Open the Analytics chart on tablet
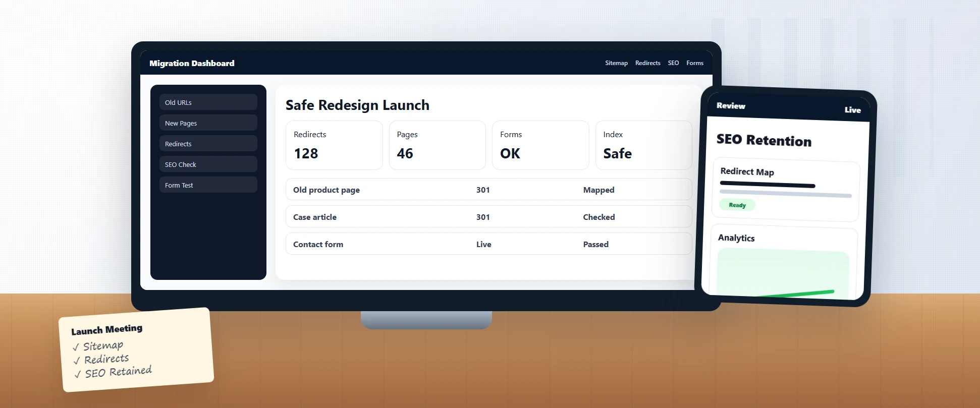The image size is (980, 408). click(782, 272)
